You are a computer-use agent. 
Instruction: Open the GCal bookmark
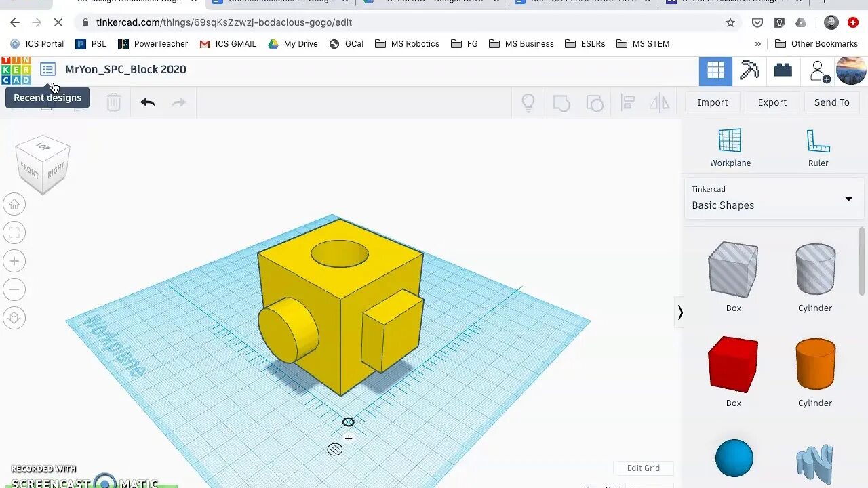[x=347, y=44]
